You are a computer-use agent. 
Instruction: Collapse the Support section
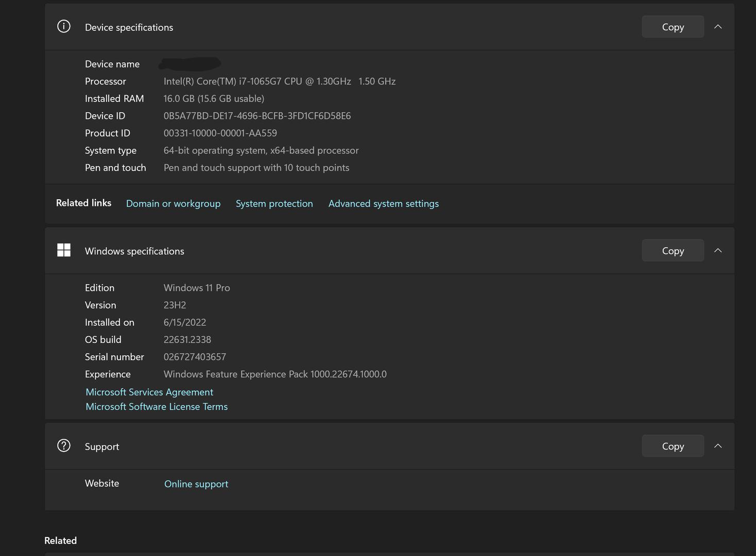coord(718,446)
